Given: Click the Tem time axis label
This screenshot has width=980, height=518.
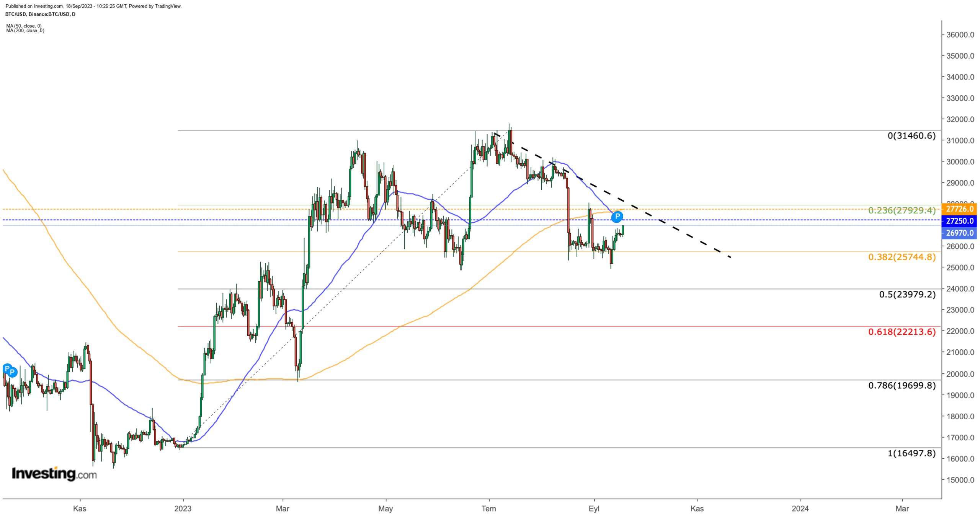Looking at the screenshot, I should (x=488, y=508).
